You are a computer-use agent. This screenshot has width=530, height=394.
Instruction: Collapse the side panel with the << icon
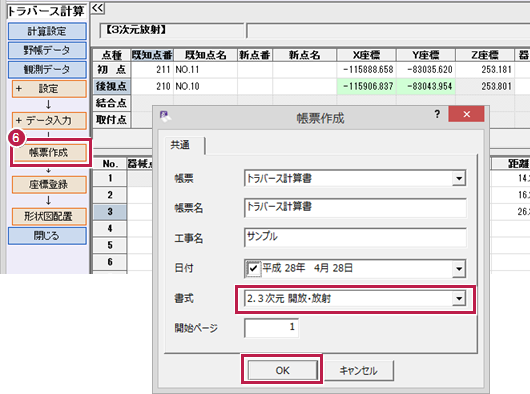pos(98,8)
